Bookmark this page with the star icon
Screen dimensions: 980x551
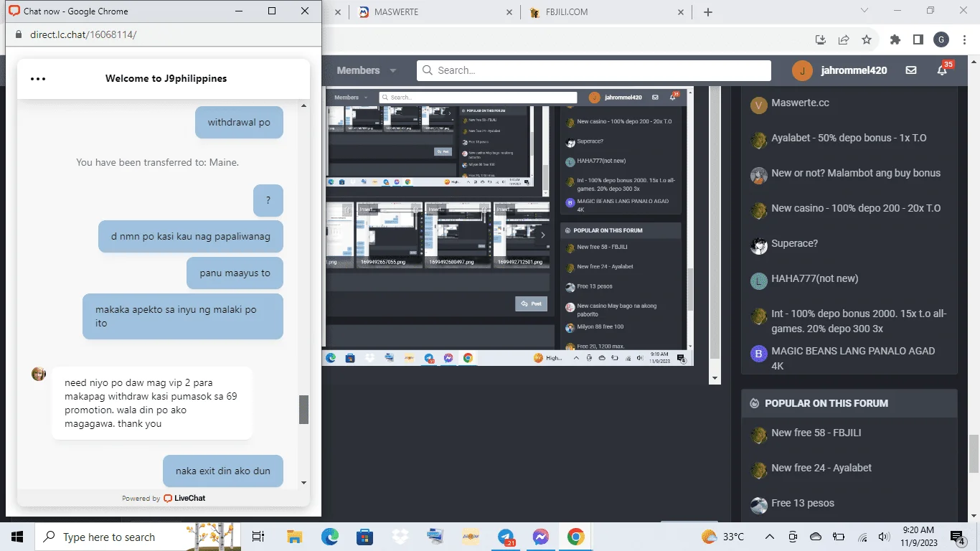pos(867,39)
